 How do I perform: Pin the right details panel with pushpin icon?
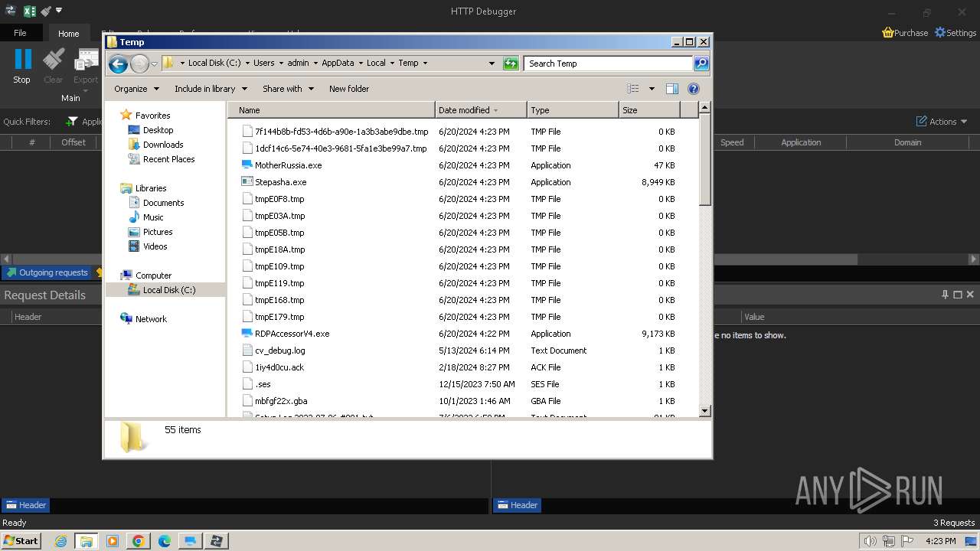tap(945, 295)
